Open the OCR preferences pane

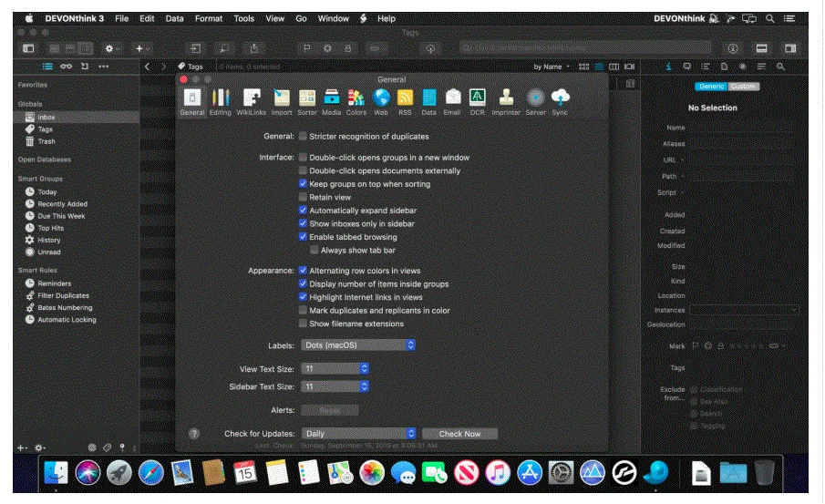pyautogui.click(x=477, y=101)
